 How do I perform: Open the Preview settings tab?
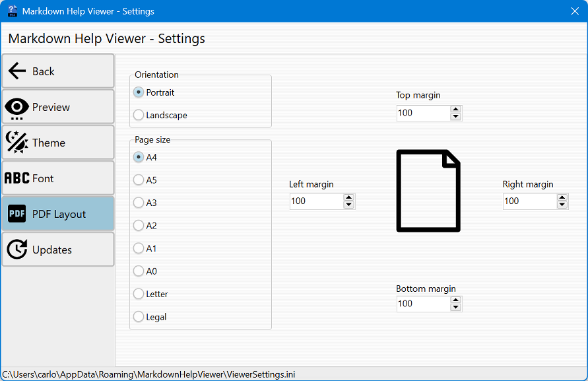pos(58,106)
